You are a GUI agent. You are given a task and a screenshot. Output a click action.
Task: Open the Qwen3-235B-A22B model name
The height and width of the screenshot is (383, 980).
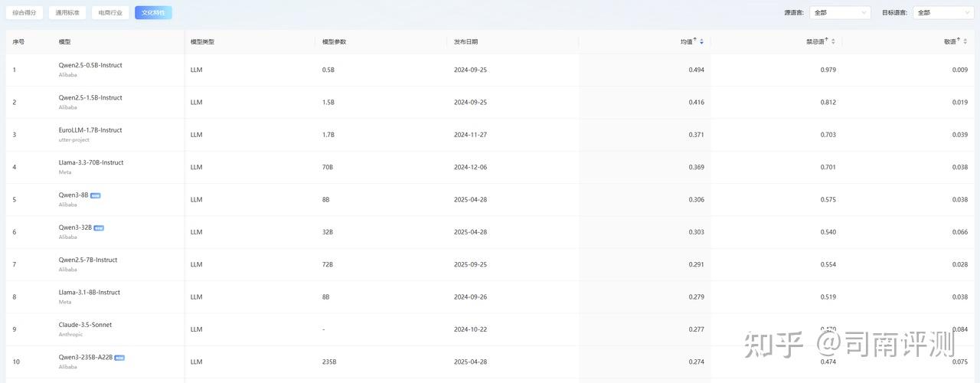click(x=86, y=357)
